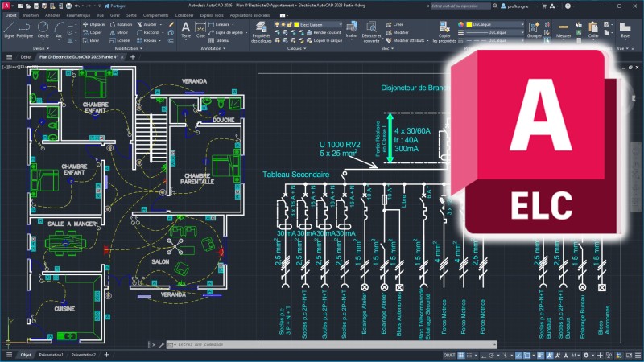Open the Insertion ribbon tab
644x362 pixels.
[x=31, y=15]
